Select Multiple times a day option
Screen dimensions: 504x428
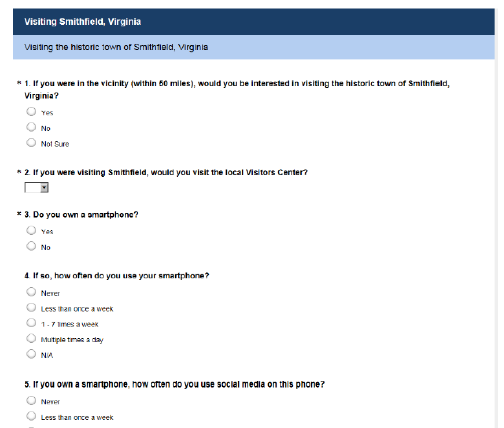31,338
